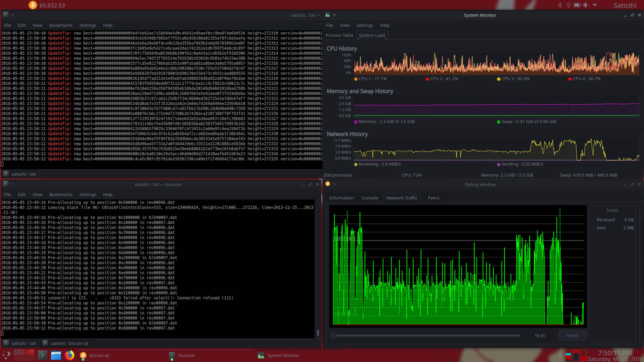Click the muted volume tray icon
Image resolution: width=644 pixels, height=362 pixels.
(586, 5)
